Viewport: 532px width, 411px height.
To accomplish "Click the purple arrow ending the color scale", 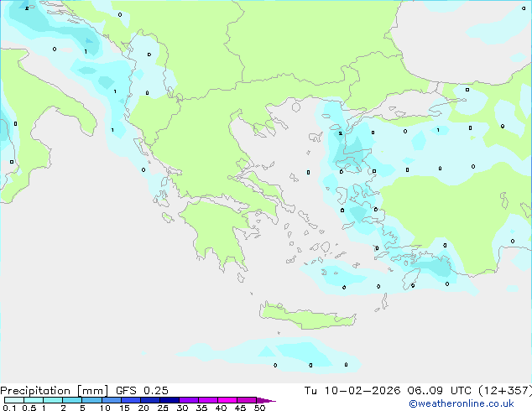I will click(x=266, y=400).
